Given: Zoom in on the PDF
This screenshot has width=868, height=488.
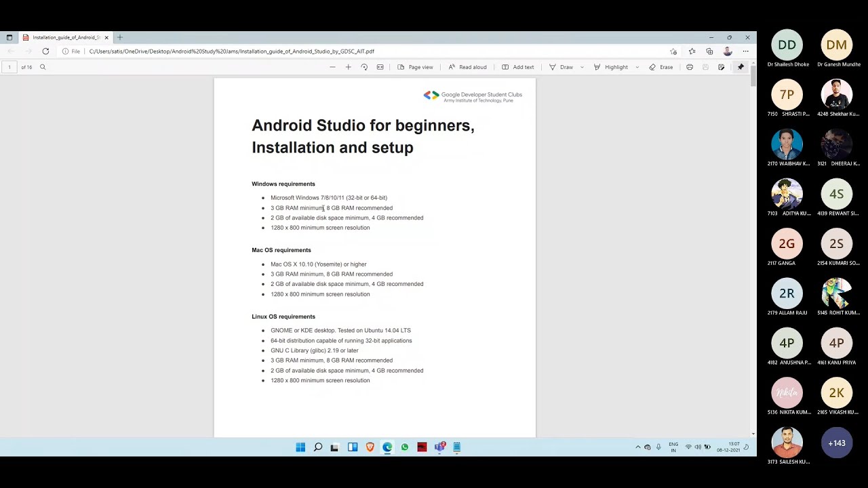Looking at the screenshot, I should tap(349, 67).
